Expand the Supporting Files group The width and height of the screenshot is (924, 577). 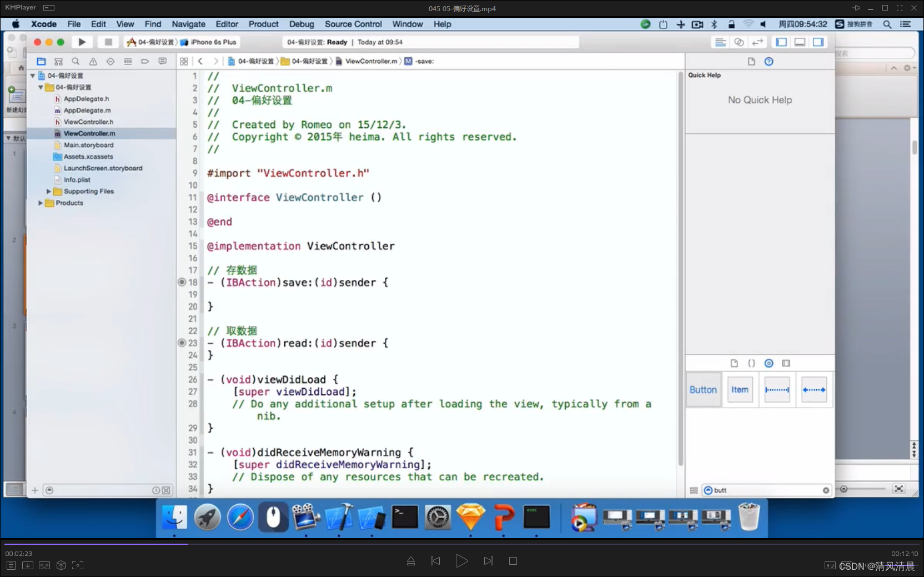tap(48, 192)
